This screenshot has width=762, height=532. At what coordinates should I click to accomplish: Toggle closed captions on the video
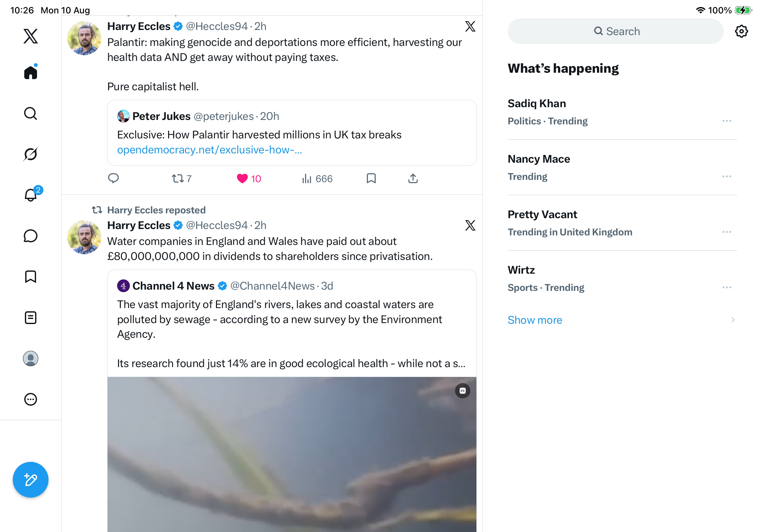(x=462, y=390)
